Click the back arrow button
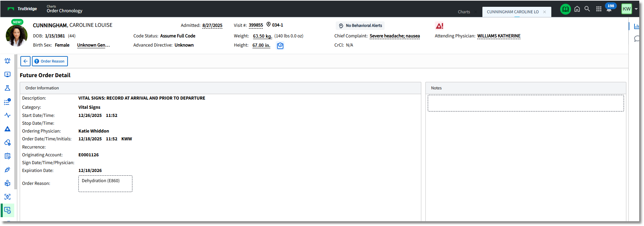Viewport: 644px width, 226px height. click(x=25, y=61)
